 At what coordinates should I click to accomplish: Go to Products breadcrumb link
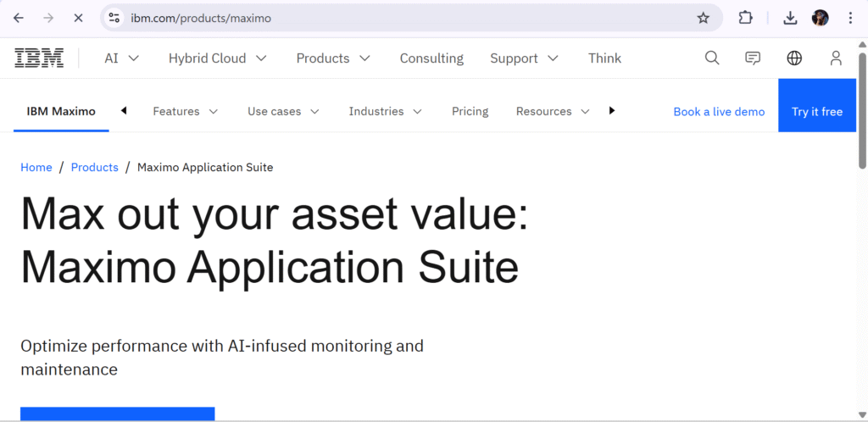tap(95, 167)
